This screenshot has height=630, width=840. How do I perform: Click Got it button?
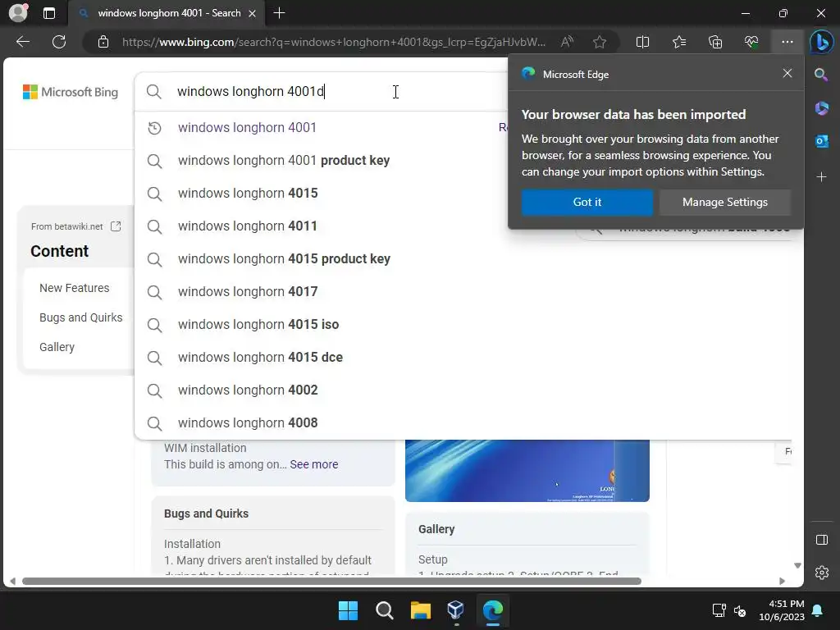click(587, 202)
